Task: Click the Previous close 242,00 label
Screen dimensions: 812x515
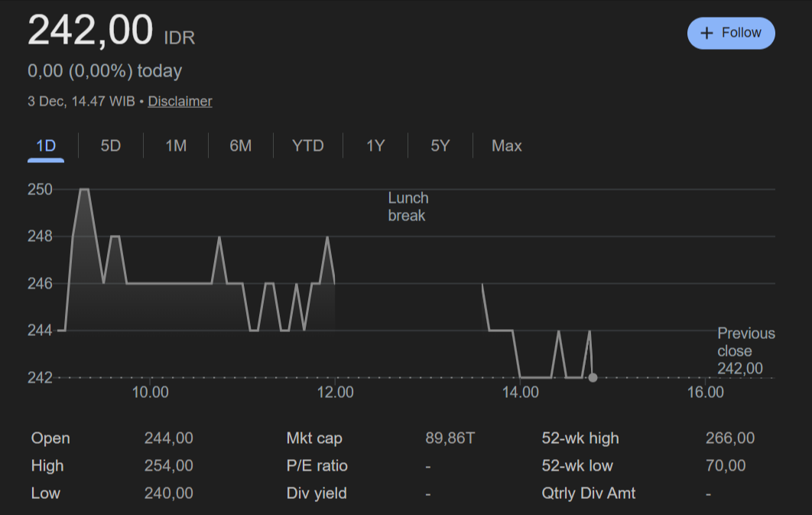Action: [746, 350]
